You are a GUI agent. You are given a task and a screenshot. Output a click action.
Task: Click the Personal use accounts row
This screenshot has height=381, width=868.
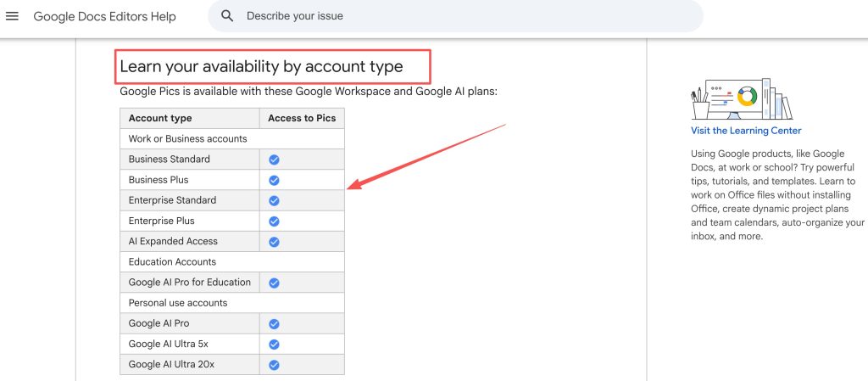[232, 303]
